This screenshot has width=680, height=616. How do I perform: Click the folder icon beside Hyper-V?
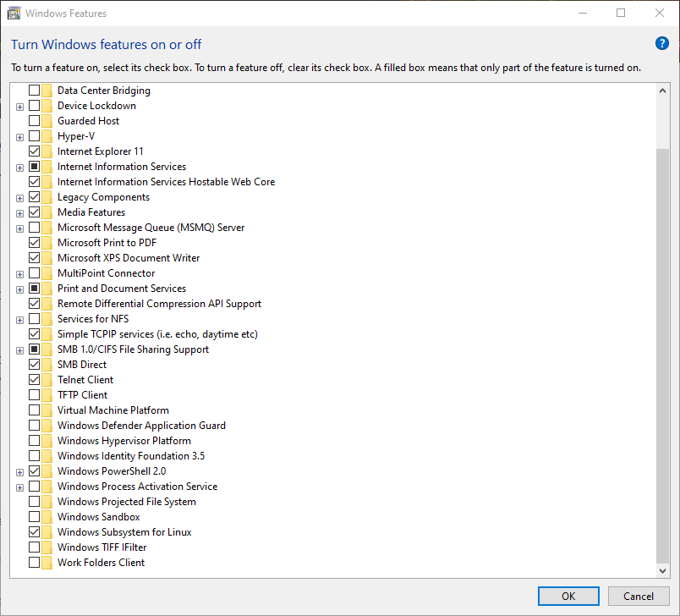pos(47,136)
